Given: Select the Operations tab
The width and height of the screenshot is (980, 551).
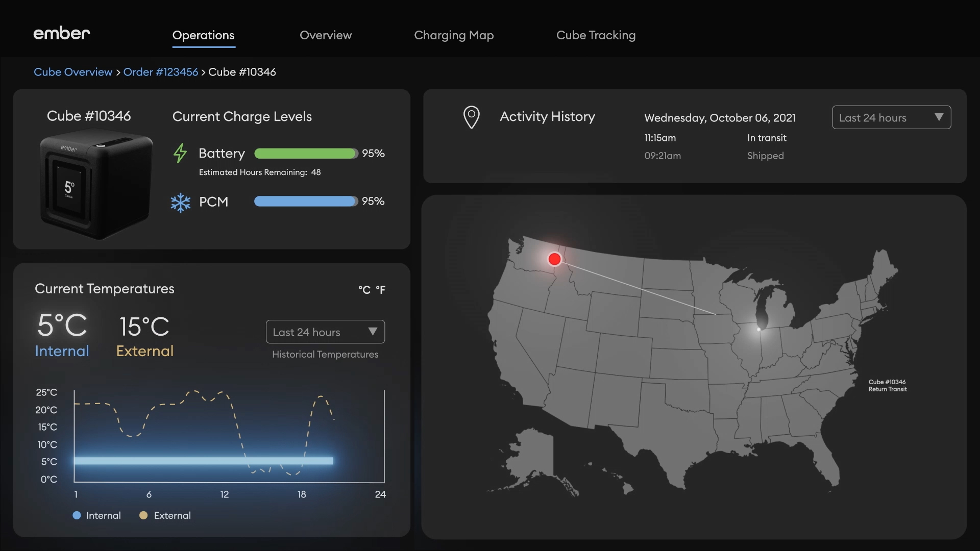Looking at the screenshot, I should click(203, 34).
